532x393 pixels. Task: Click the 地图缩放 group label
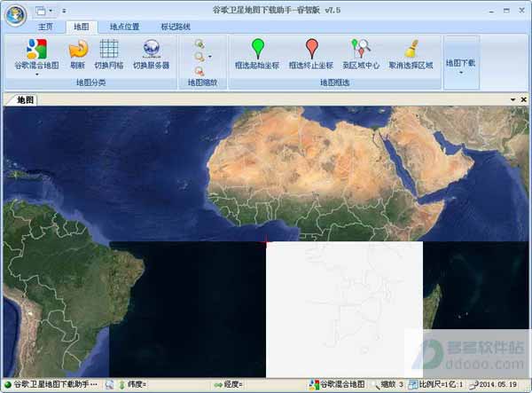[x=202, y=83]
